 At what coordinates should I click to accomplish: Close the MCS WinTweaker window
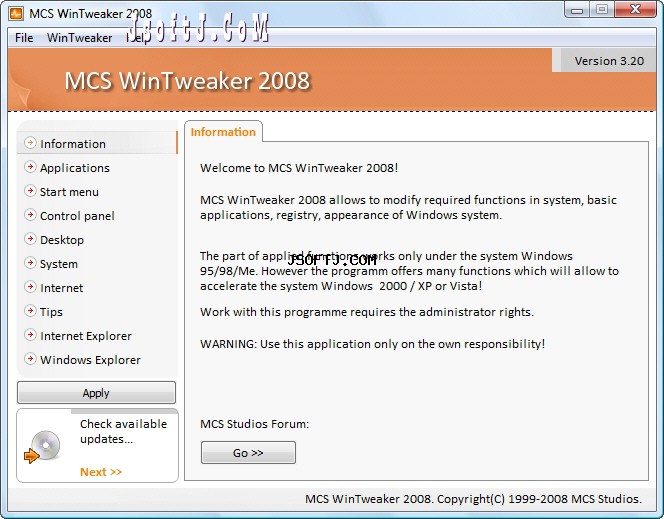635,9
